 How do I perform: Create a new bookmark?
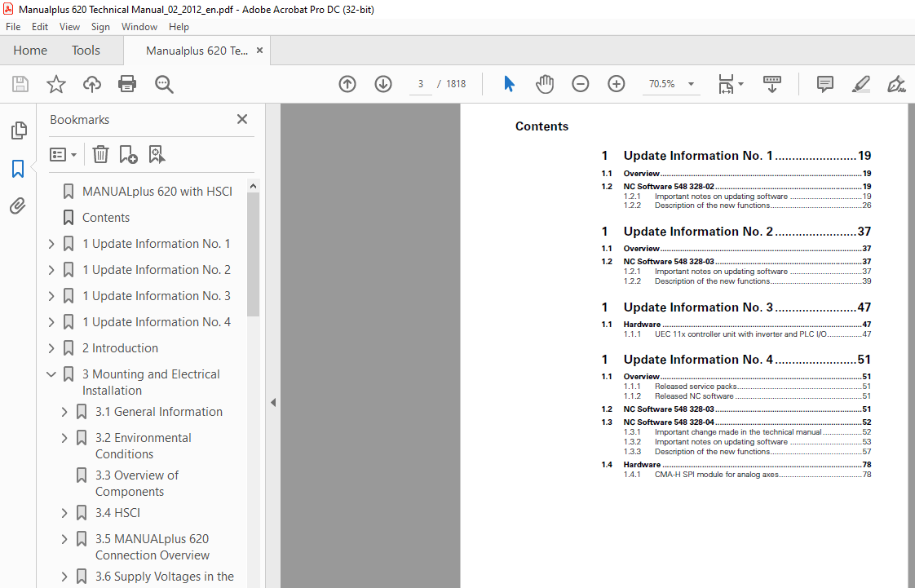126,154
